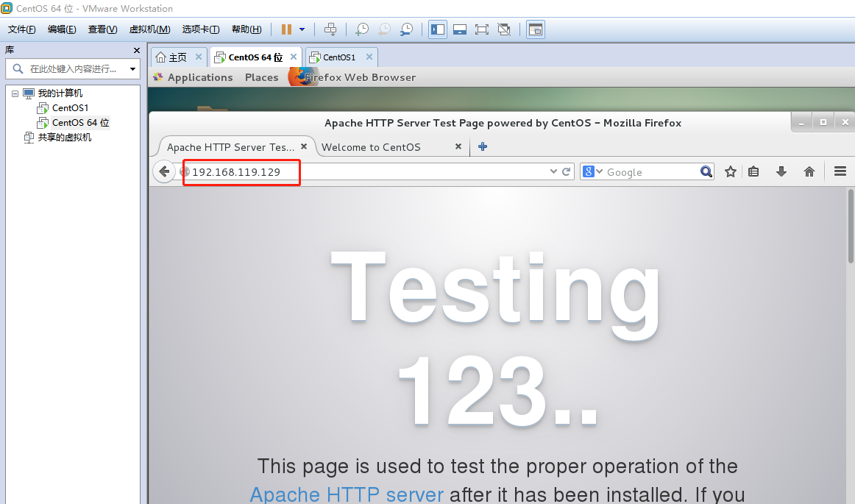This screenshot has width=855, height=504.
Task: Open the 查看(V) menu
Action: coord(102,29)
